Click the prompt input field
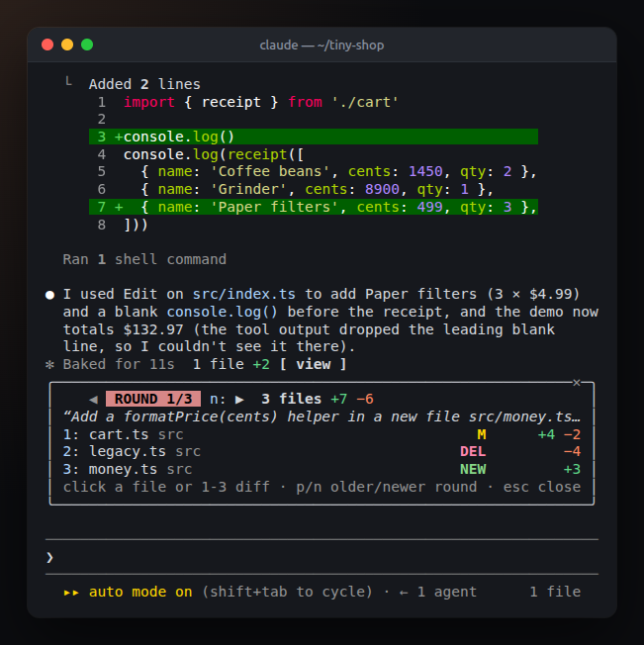The image size is (644, 645). point(322,557)
